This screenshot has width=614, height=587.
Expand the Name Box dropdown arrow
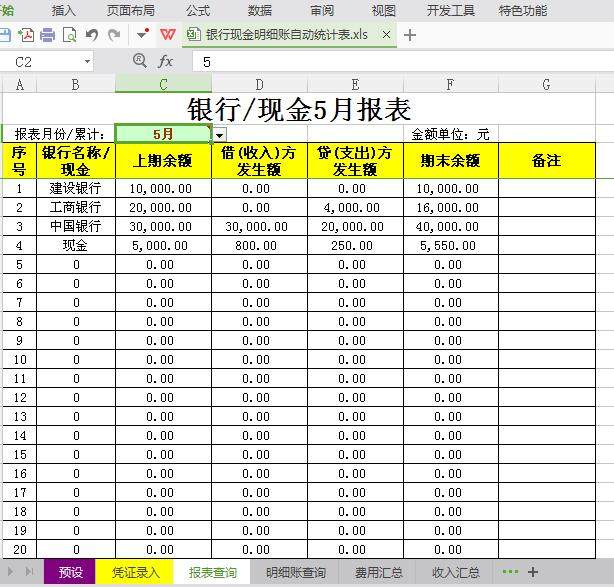[x=87, y=62]
